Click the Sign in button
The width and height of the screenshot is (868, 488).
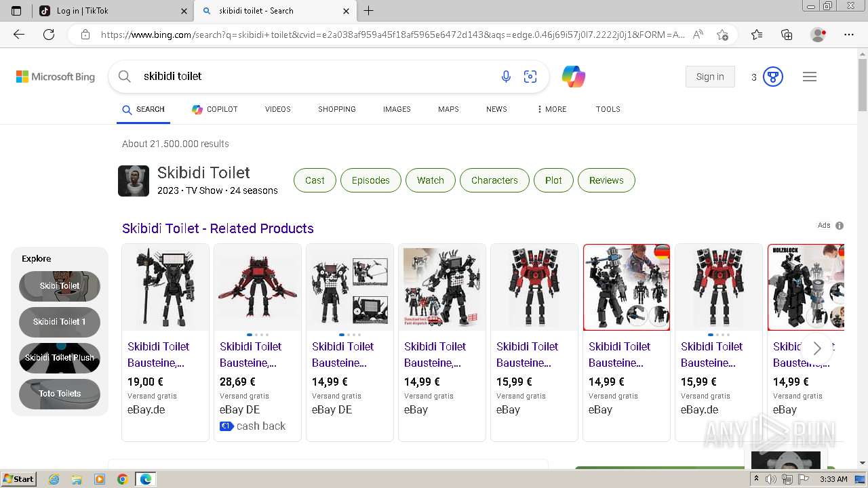[710, 77]
